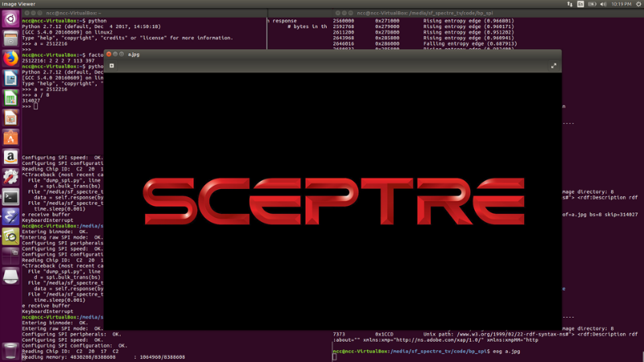Open the Files manager in the launcher
This screenshot has width=644, height=362.
[x=10, y=39]
